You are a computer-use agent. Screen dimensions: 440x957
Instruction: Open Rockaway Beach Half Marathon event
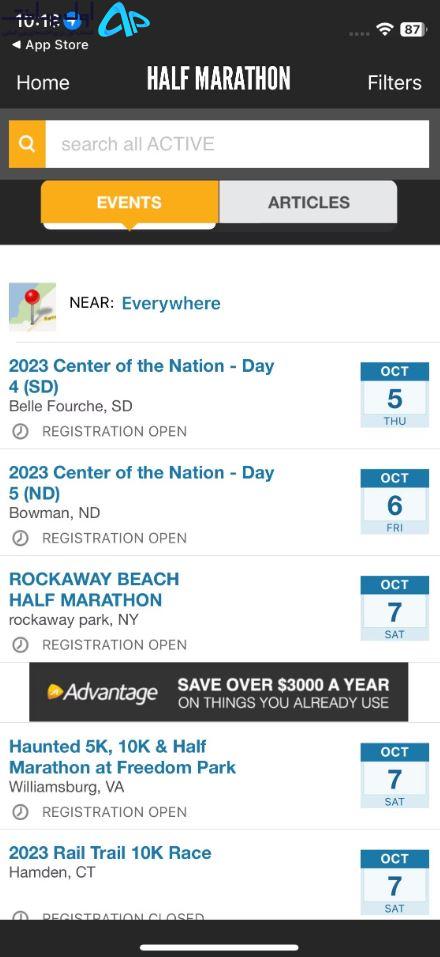94,589
